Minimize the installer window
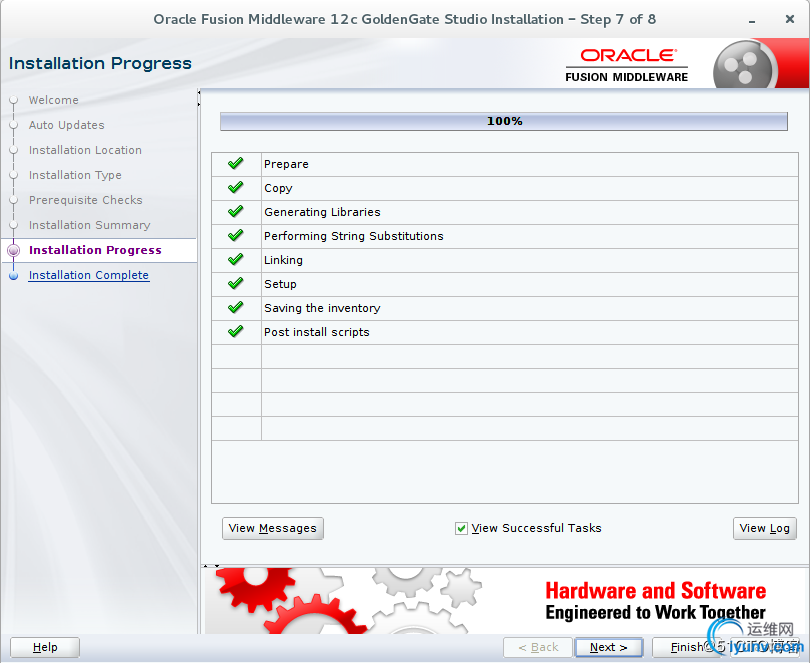The width and height of the screenshot is (810, 663). point(752,21)
